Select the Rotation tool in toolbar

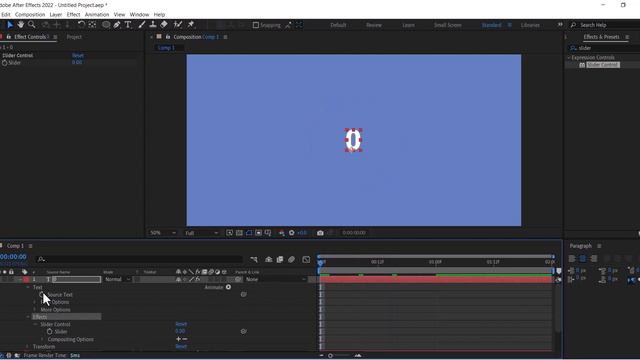coord(81,25)
